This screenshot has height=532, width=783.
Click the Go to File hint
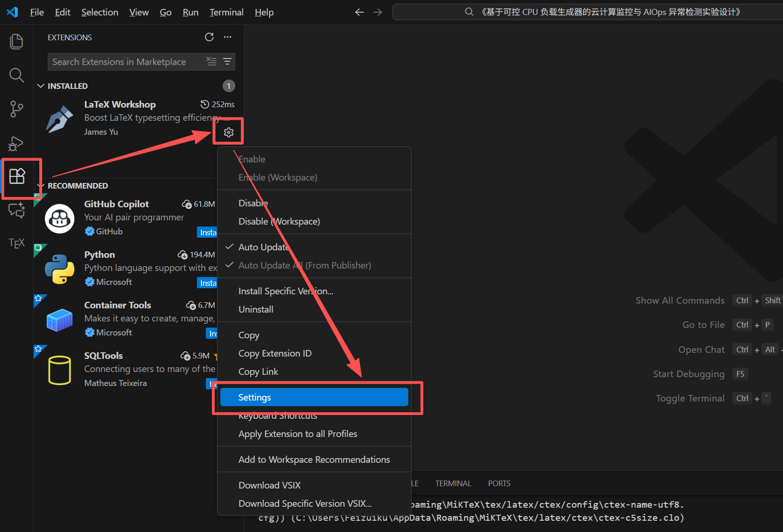[x=703, y=325]
